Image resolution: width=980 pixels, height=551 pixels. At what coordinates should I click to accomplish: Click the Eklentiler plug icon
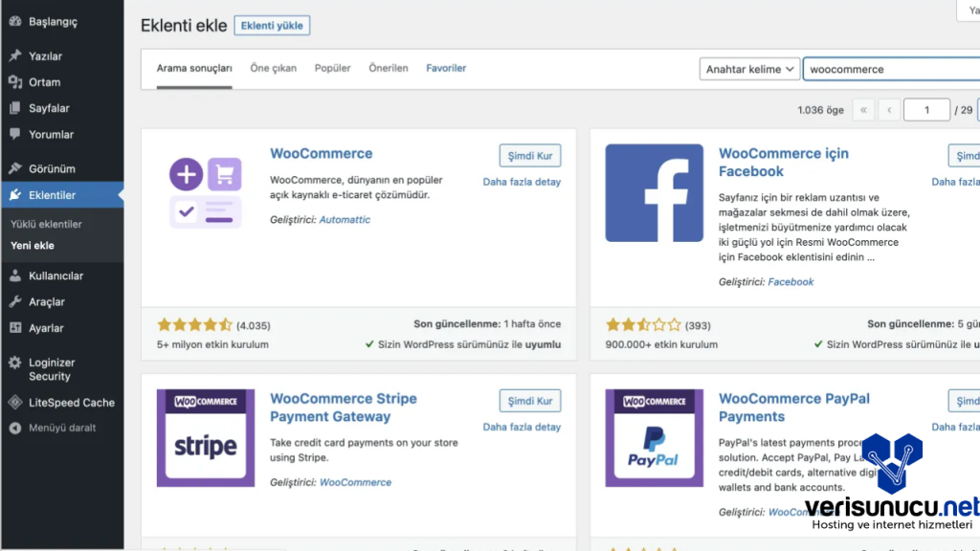(x=15, y=195)
